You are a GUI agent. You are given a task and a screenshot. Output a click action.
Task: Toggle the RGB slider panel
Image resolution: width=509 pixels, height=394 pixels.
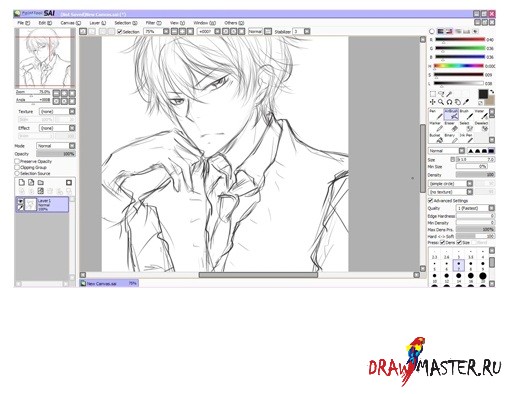point(441,31)
